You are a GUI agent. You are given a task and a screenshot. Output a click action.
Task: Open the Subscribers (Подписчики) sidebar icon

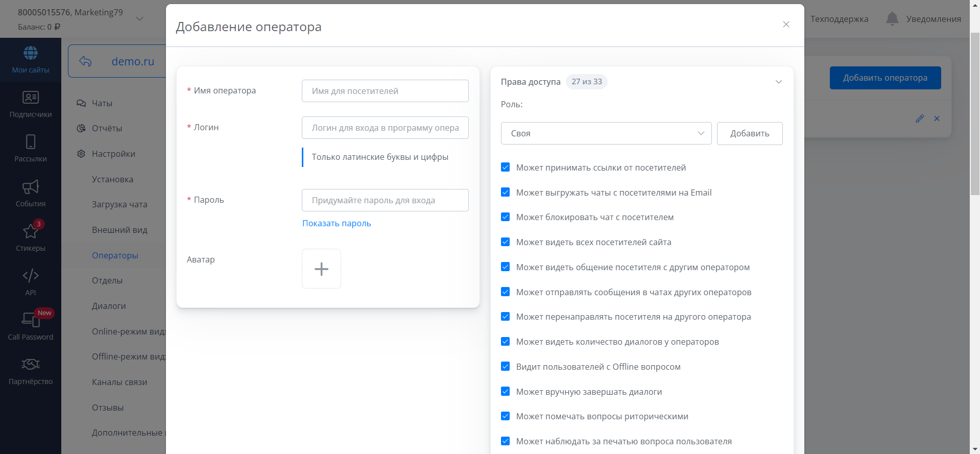tap(31, 98)
